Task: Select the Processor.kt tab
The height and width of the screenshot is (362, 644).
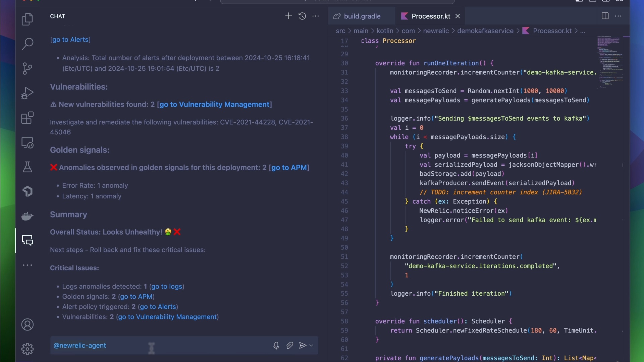Action: pos(430,16)
